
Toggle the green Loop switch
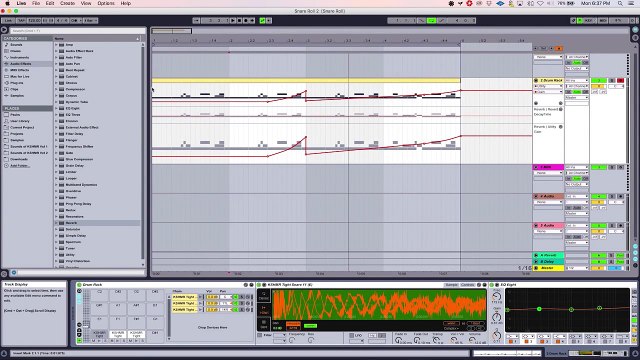pos(431,20)
